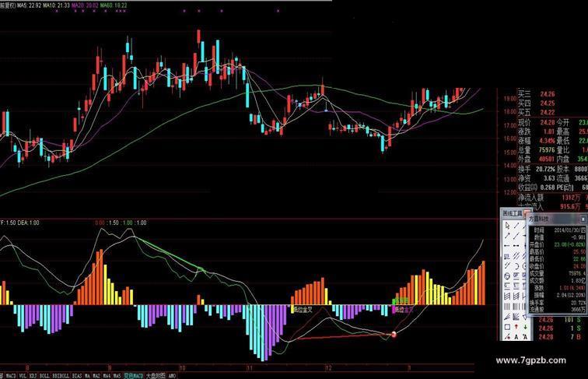Screen dimensions: 588x379
Task: Click the 换手 20.72% value
Action: tap(546, 169)
